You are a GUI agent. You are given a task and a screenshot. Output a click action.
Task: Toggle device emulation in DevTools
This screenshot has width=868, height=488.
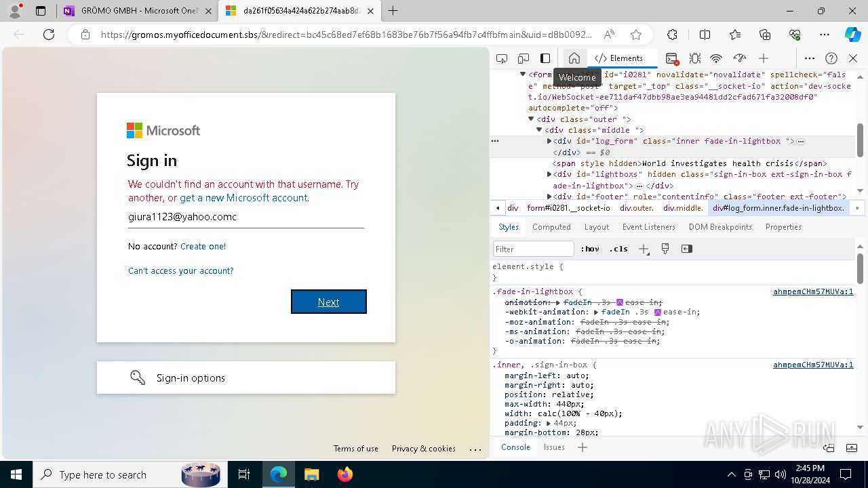click(x=524, y=58)
